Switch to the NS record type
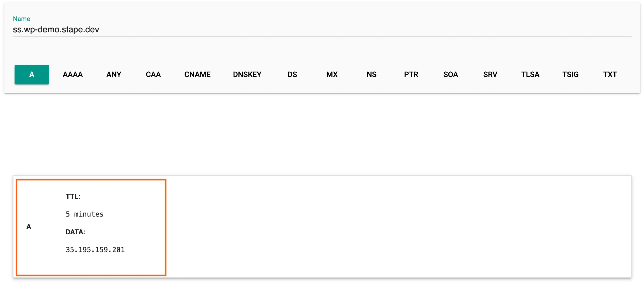 point(372,75)
